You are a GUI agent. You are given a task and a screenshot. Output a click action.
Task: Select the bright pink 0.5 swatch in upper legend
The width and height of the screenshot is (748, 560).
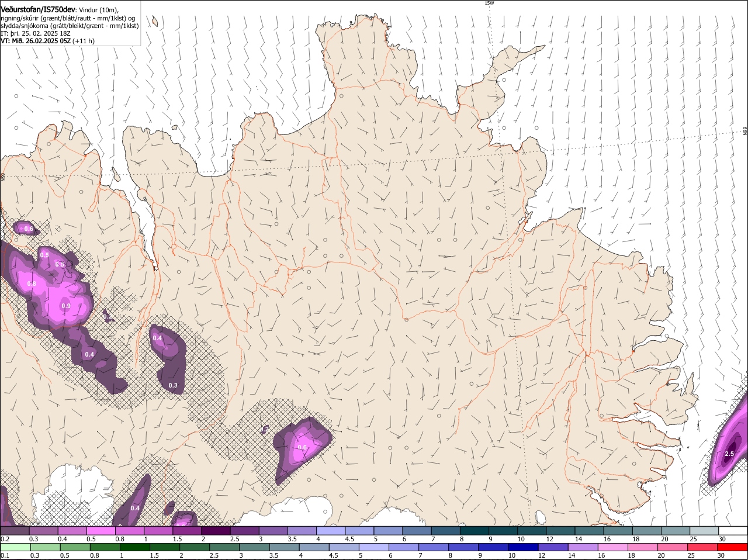[101, 530]
